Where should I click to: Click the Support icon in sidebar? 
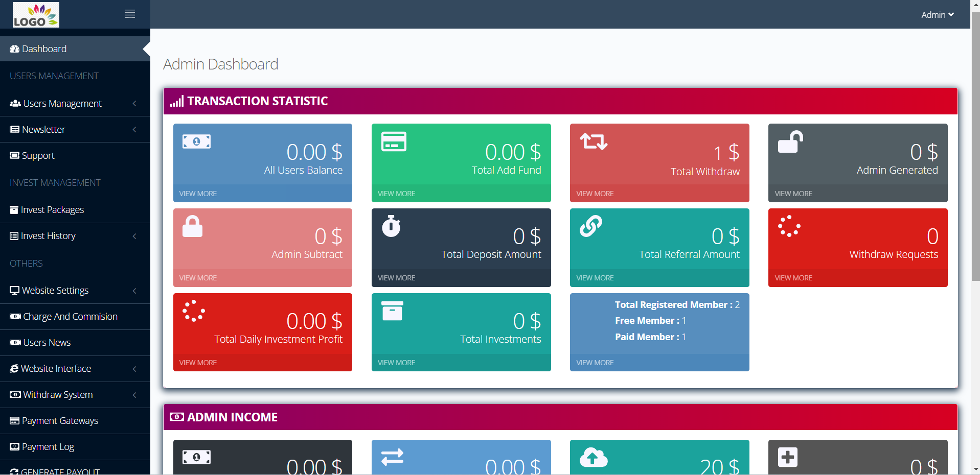click(15, 155)
